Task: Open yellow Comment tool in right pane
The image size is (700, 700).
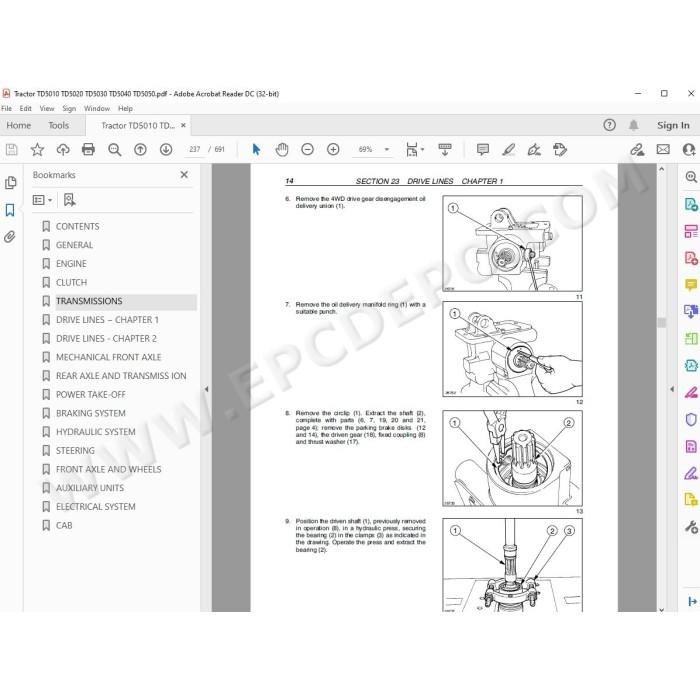Action: click(x=691, y=285)
